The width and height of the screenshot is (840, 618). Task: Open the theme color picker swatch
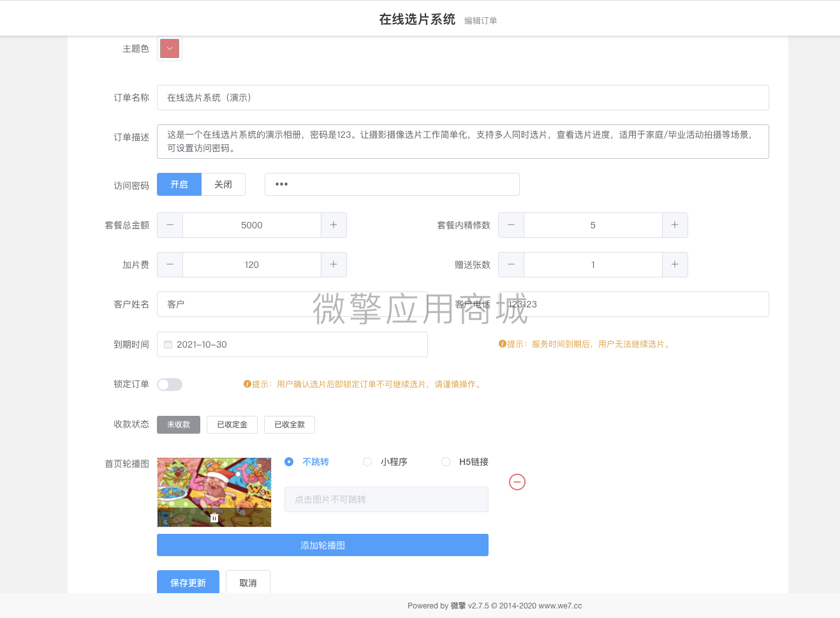click(x=170, y=48)
